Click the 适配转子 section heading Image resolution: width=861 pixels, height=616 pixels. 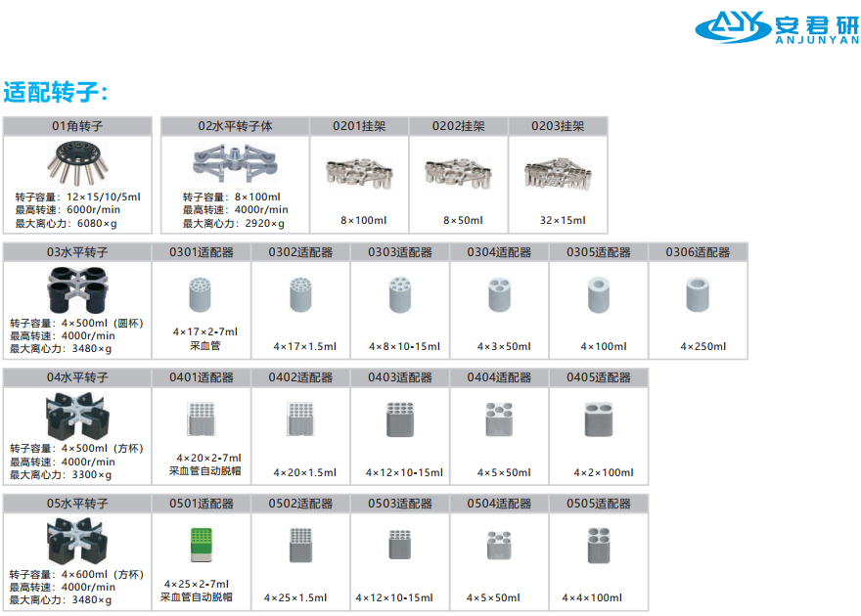pyautogui.click(x=56, y=92)
